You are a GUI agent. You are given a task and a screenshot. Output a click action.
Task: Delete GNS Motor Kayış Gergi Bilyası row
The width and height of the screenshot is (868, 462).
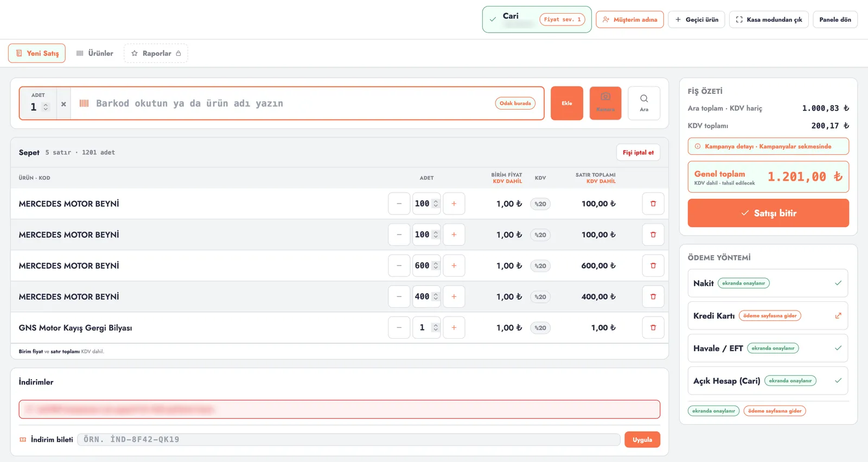(653, 327)
